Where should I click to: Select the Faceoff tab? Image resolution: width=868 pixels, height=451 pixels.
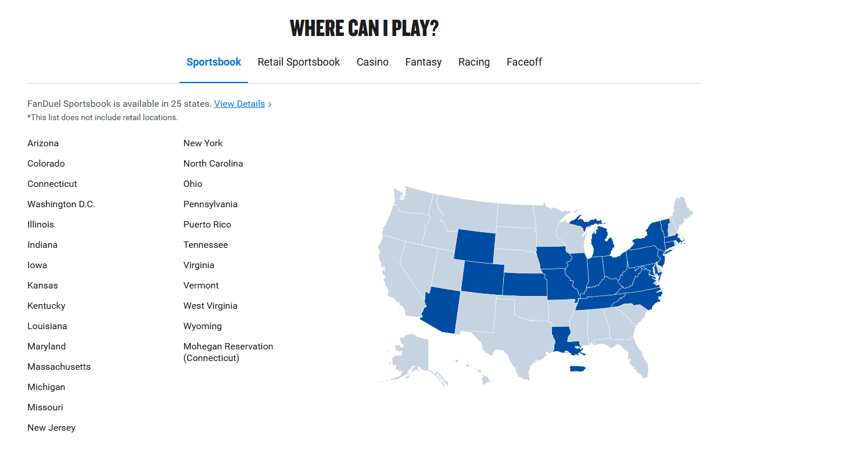tap(524, 62)
